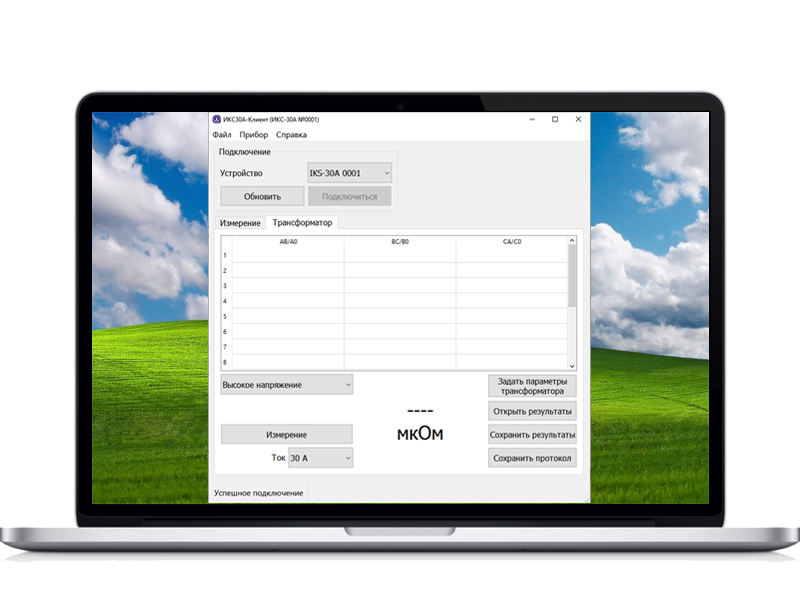Image resolution: width=800 pixels, height=600 pixels.
Task: Open the Прибор menu
Action: coord(254,135)
